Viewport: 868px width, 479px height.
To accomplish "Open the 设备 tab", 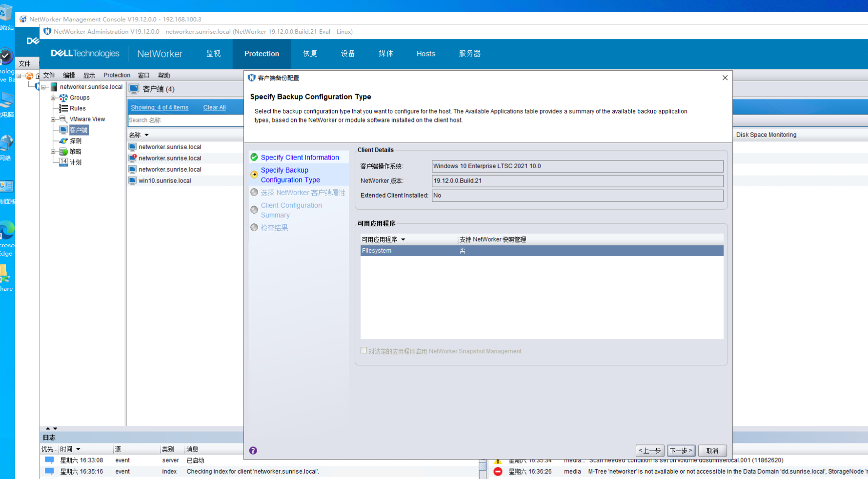I will click(x=348, y=54).
